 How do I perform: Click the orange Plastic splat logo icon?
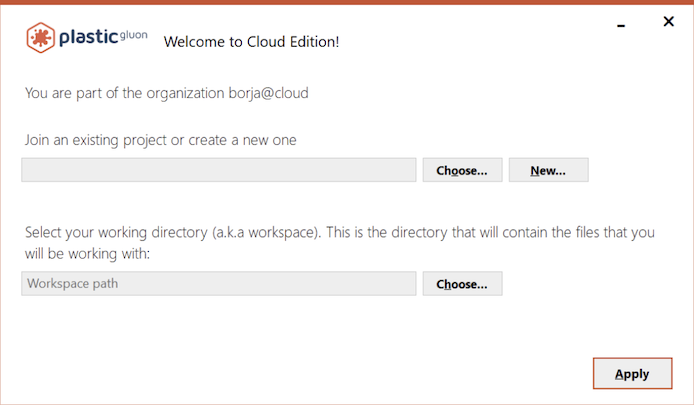pos(40,38)
